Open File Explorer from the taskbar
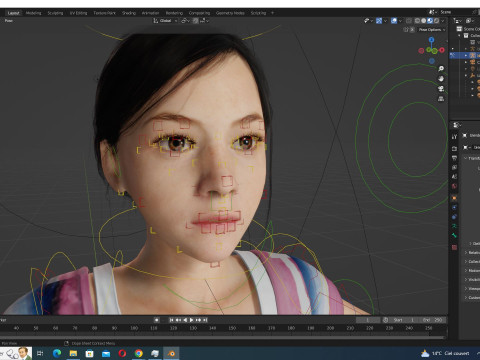 [73, 353]
